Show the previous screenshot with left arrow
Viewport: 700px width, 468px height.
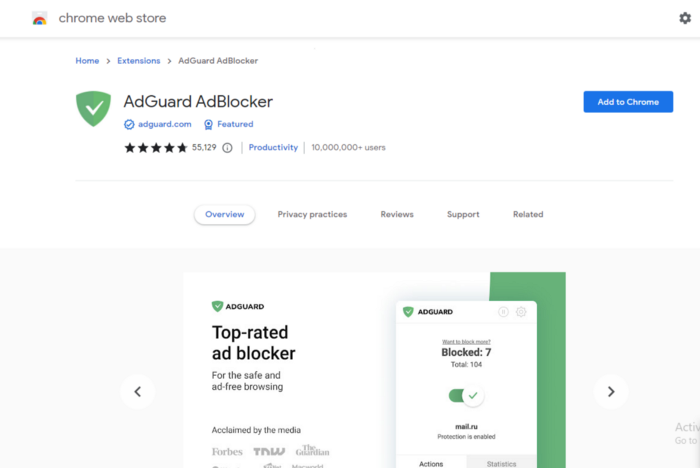pyautogui.click(x=138, y=392)
